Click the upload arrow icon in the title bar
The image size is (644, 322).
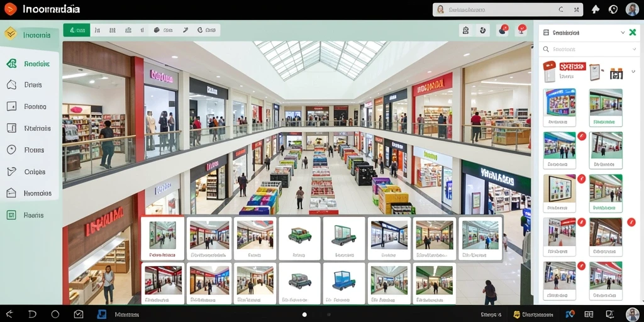[595, 9]
